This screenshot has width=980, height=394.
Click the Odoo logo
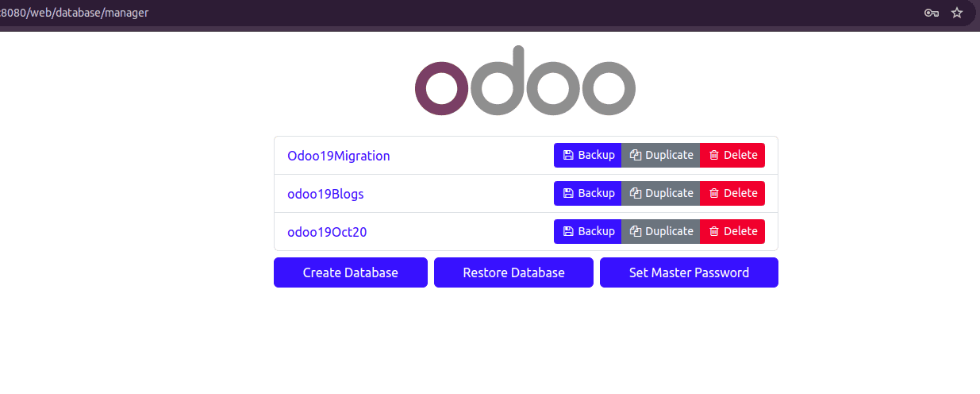click(x=525, y=80)
